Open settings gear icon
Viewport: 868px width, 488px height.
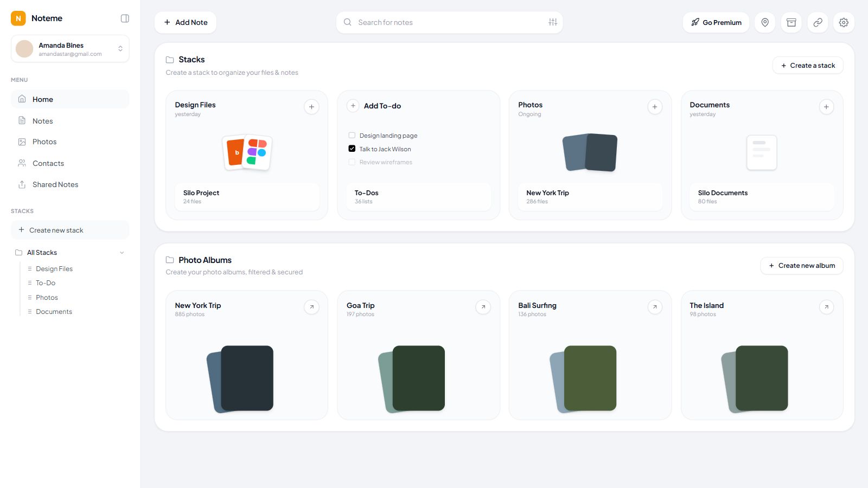coord(844,22)
